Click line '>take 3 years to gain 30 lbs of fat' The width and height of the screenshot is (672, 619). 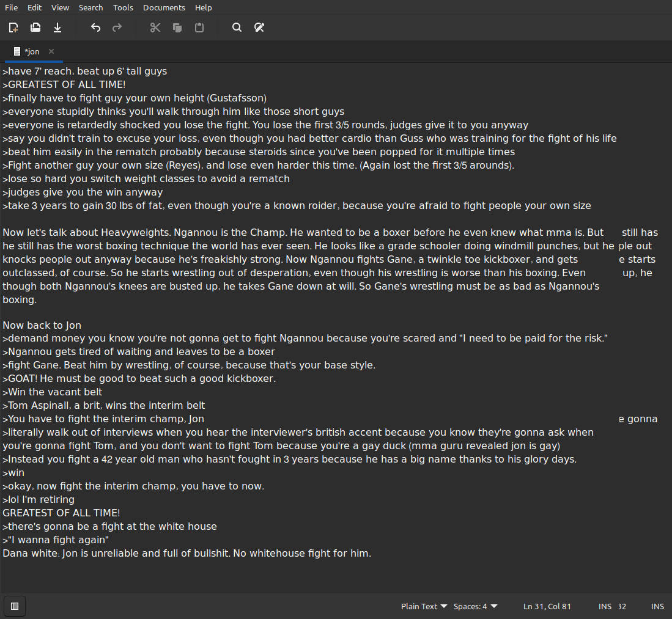[297, 206]
